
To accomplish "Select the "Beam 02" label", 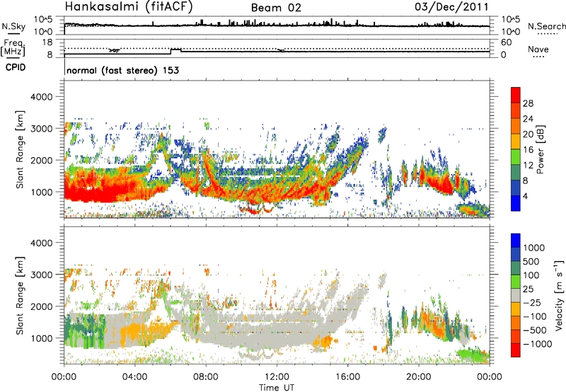I will pyautogui.click(x=276, y=8).
